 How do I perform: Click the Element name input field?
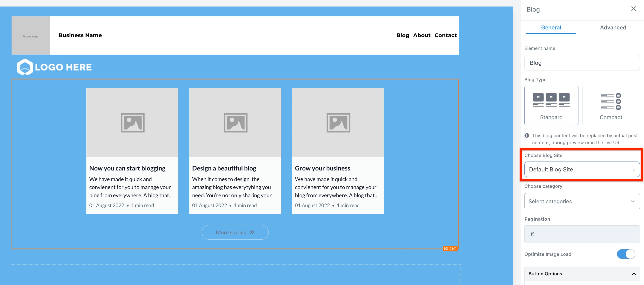[x=582, y=63]
